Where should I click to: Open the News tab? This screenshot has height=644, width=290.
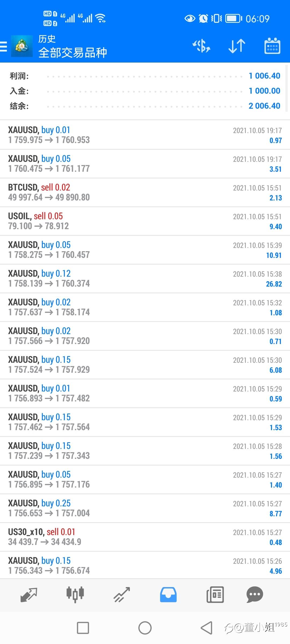[x=215, y=595]
